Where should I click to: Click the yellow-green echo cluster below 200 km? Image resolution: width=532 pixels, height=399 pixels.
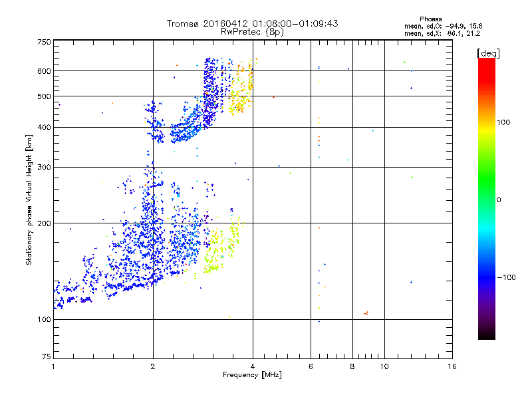(x=221, y=247)
